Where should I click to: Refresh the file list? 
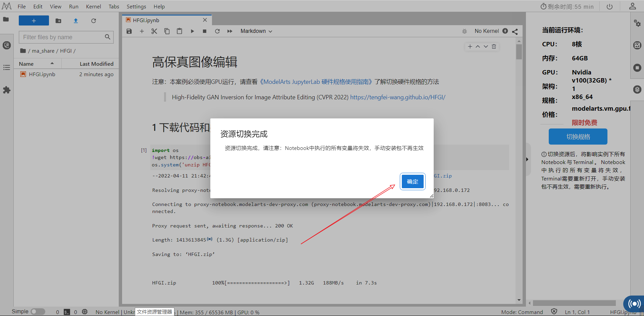94,21
